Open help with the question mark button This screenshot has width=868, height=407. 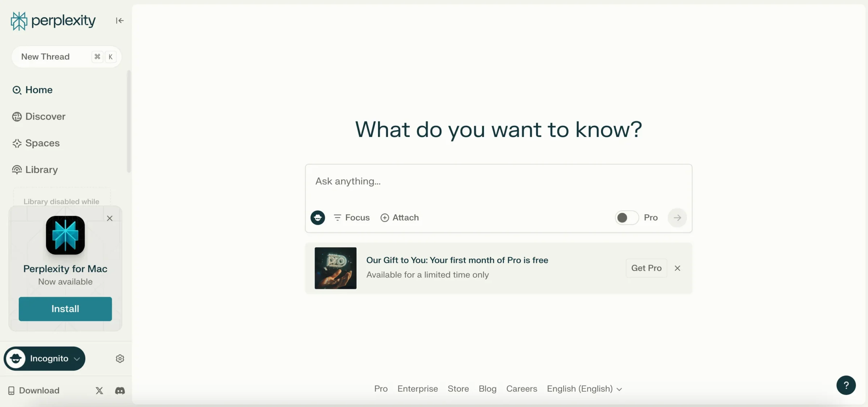[846, 385]
